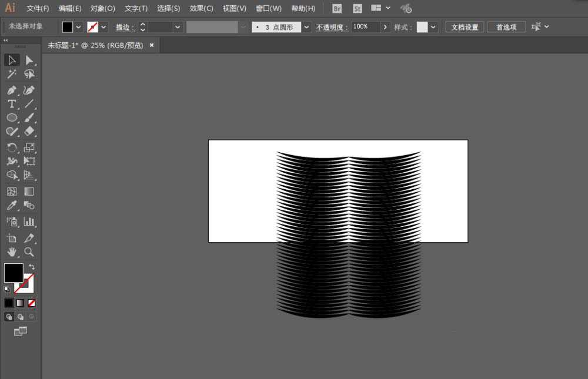Swap fill and stroke colors
This screenshot has width=588, height=379.
pyautogui.click(x=32, y=267)
